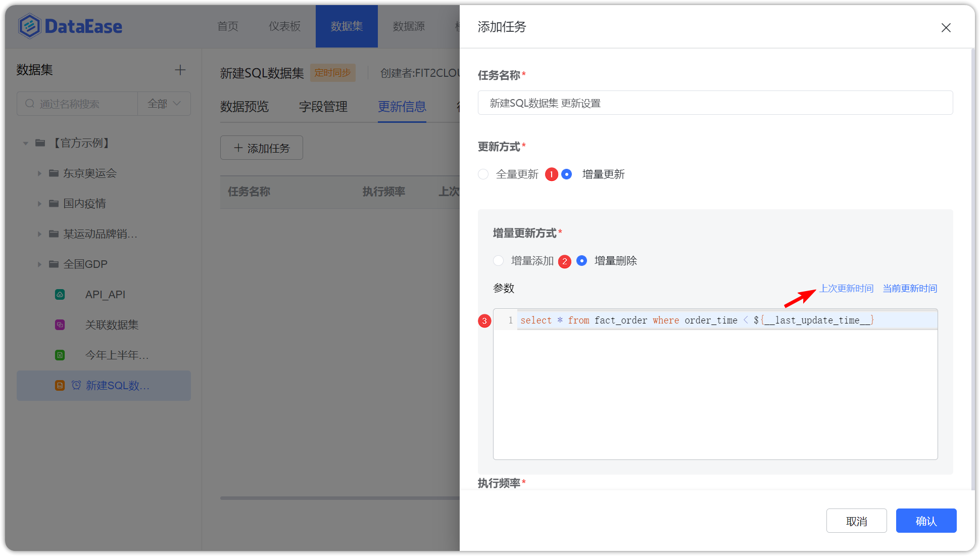Click the 创建者:FIT2CLOUD text
This screenshot has width=980, height=556.
[x=420, y=73]
